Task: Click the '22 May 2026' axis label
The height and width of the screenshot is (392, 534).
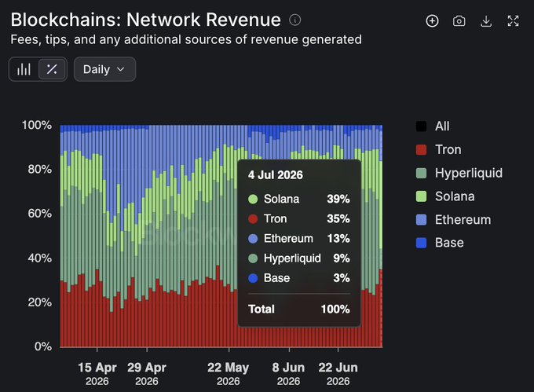Action: 229,374
